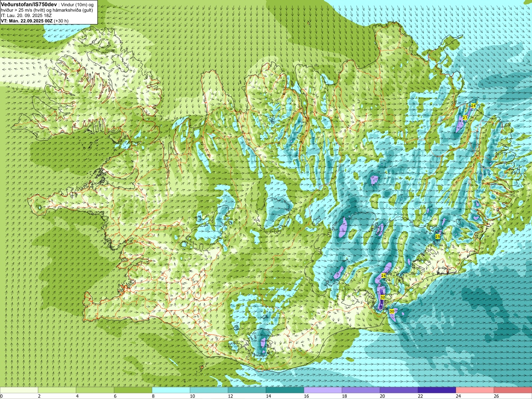Click the legend scale number 20
This screenshot has width=532, height=399.
(x=382, y=396)
